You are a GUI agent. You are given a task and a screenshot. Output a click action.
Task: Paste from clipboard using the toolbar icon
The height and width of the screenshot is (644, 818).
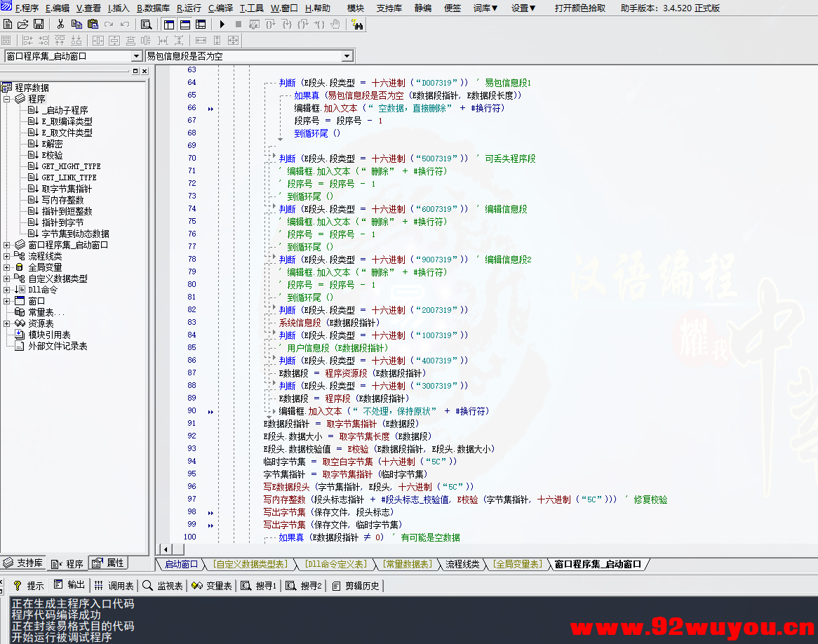click(x=93, y=24)
